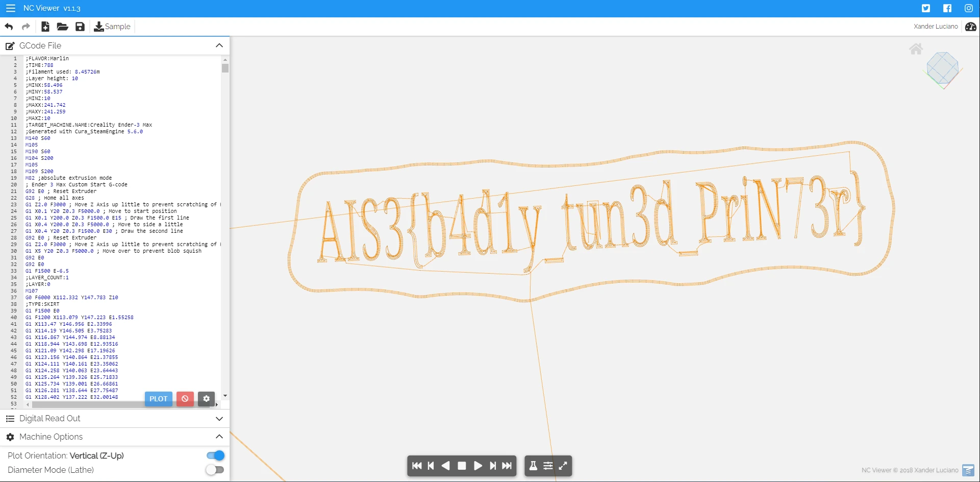This screenshot has width=980, height=482.
Task: Open the dashboard gauge icon
Action: pyautogui.click(x=970, y=27)
